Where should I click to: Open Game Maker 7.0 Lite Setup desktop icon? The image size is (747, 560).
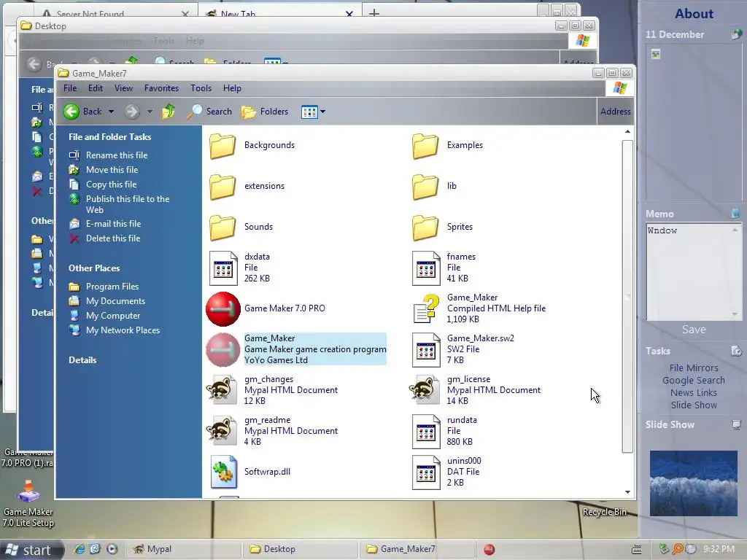[x=28, y=505]
